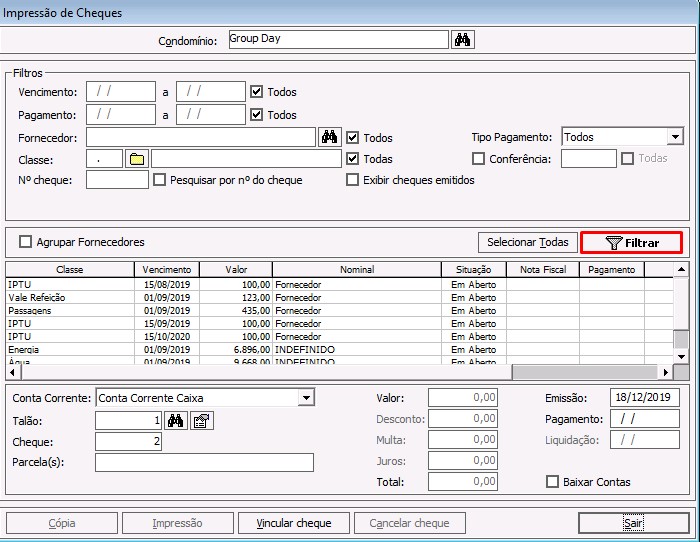Viewport: 700px width, 542px height.
Task: Sort by Classe column header
Action: [70, 270]
